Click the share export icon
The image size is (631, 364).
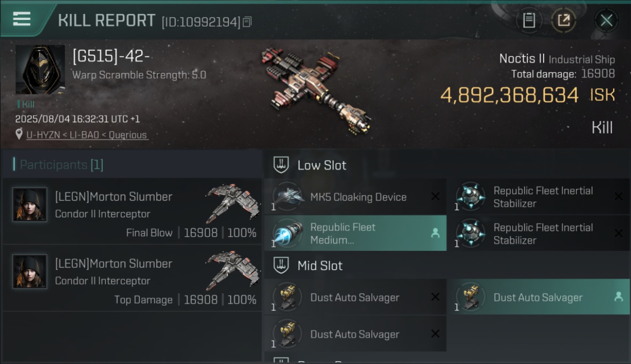point(564,20)
